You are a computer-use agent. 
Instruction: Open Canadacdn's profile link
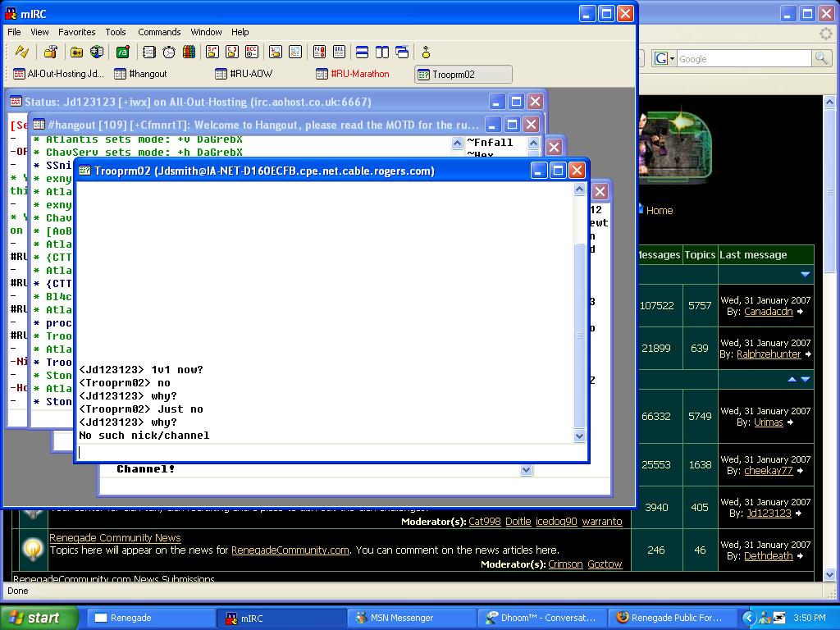pos(768,312)
